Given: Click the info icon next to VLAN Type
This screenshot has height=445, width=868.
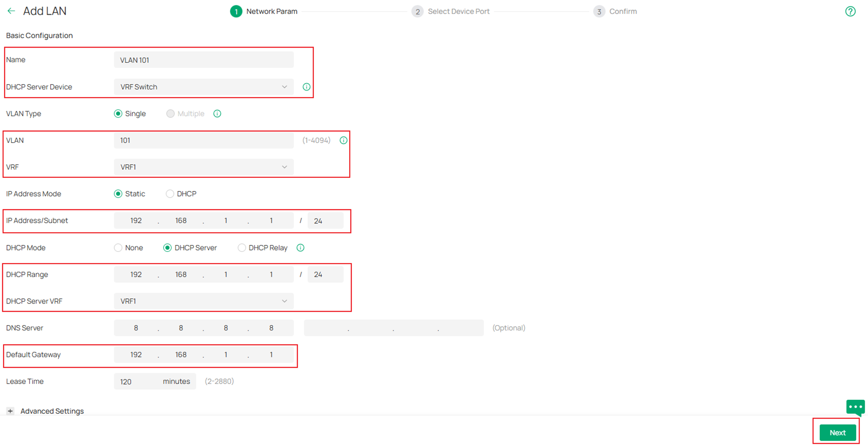Looking at the screenshot, I should (217, 113).
